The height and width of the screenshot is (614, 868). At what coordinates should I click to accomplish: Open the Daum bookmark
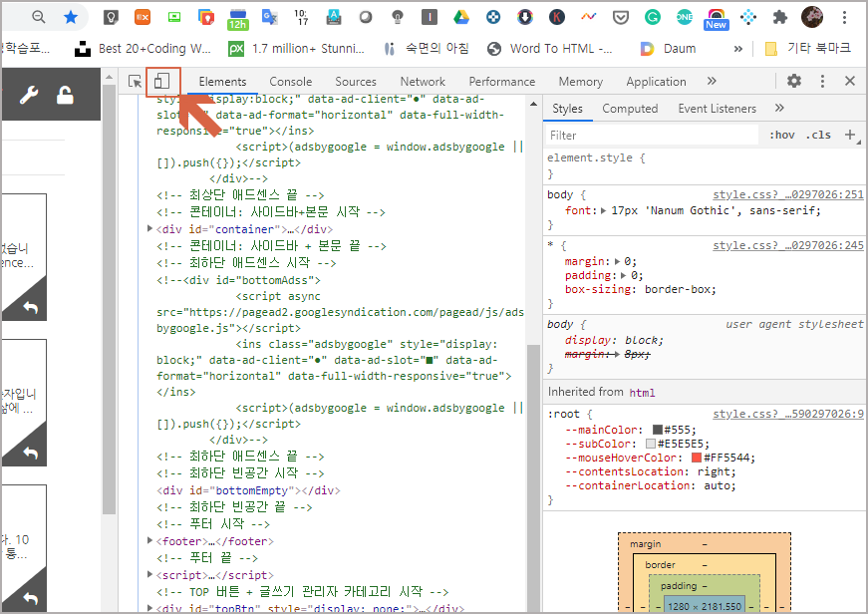668,49
